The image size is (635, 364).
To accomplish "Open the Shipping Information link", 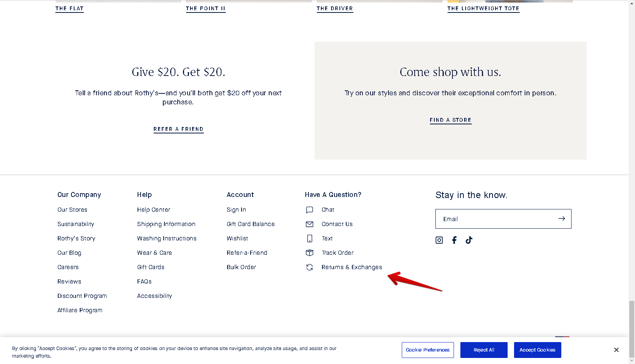I will pyautogui.click(x=166, y=224).
